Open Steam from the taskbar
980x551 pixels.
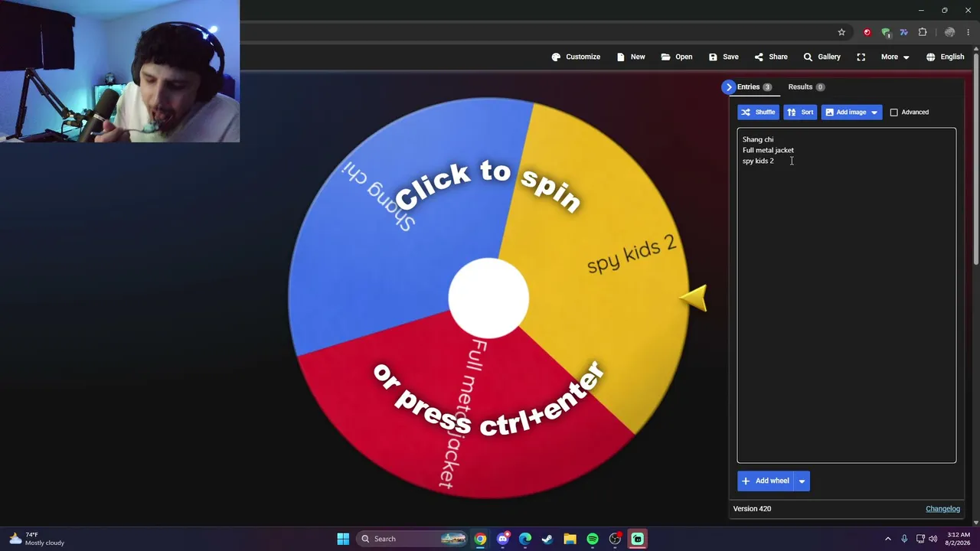pos(547,539)
